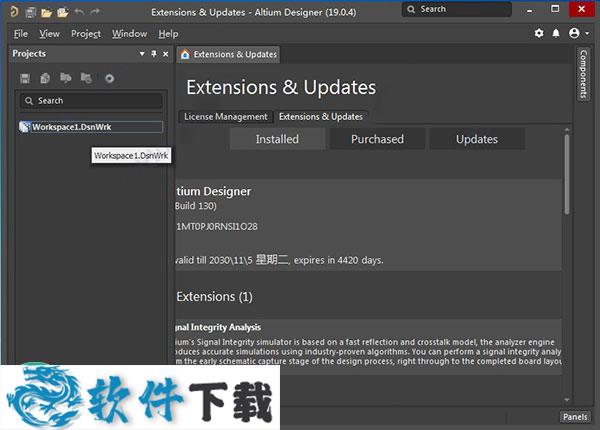This screenshot has height=430, width=600.
Task: Click the Save All icon in title bar
Action: tap(31, 13)
